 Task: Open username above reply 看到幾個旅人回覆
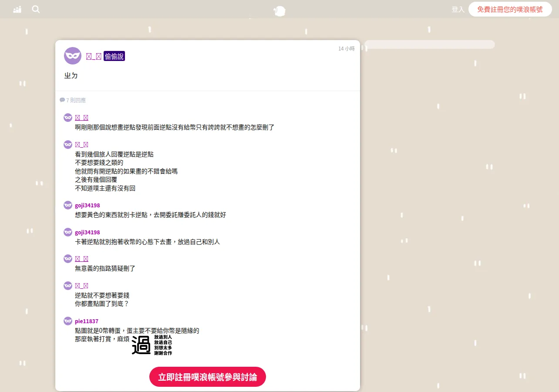(82, 145)
